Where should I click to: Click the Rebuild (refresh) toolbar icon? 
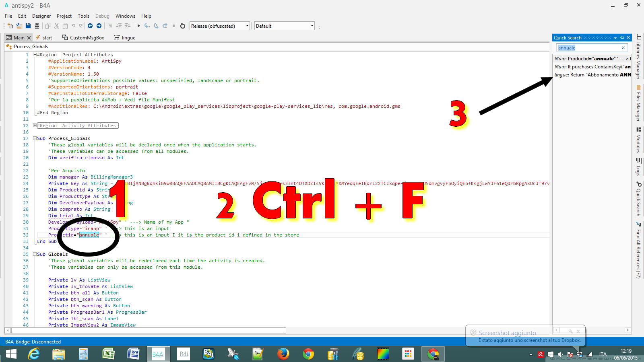pyautogui.click(x=182, y=26)
